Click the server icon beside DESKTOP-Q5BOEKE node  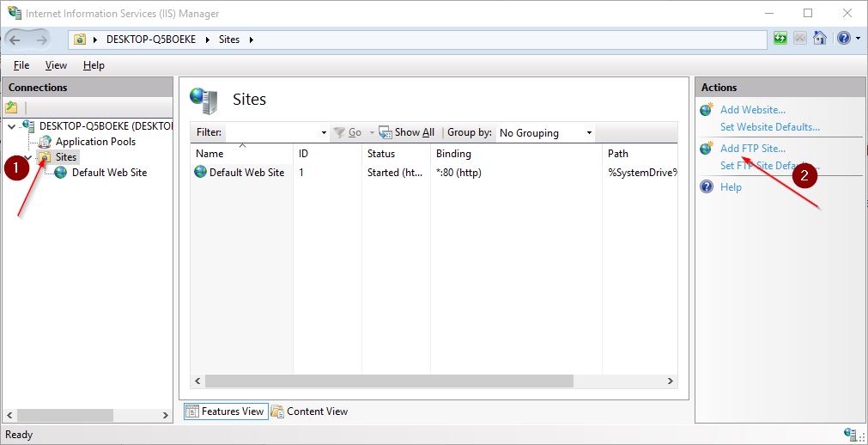(x=29, y=125)
